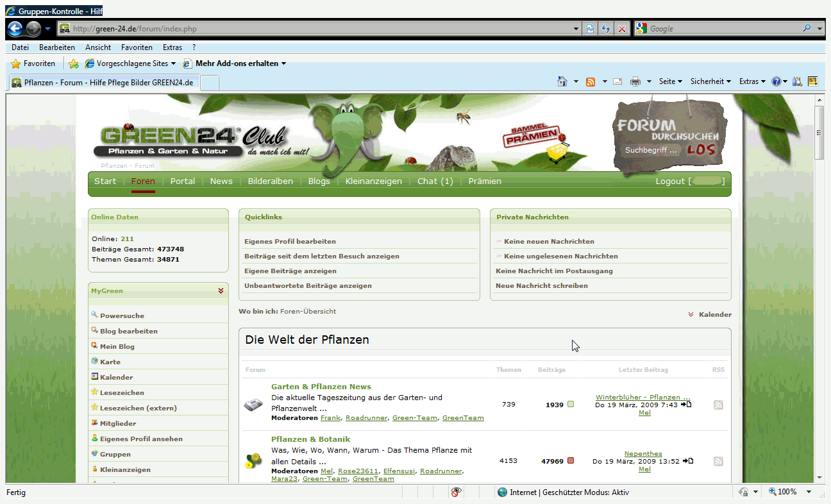Click the Stop loading X icon
831x504 pixels.
tap(621, 29)
